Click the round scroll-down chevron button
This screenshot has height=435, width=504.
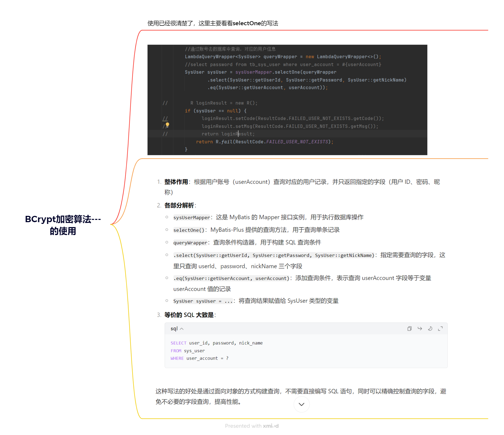(x=301, y=404)
